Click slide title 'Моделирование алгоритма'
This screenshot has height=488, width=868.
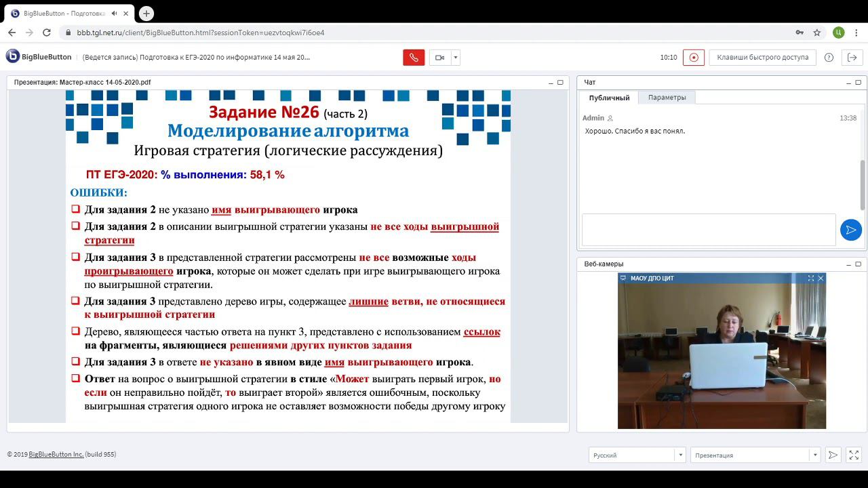[x=288, y=131]
